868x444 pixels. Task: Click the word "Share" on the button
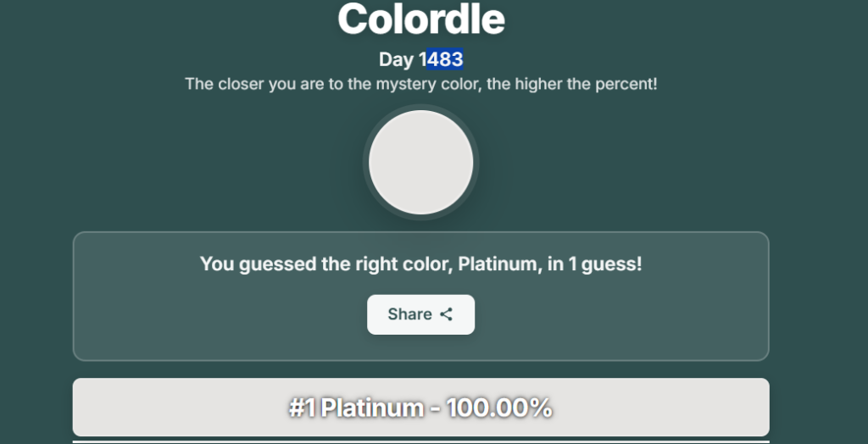tap(409, 314)
